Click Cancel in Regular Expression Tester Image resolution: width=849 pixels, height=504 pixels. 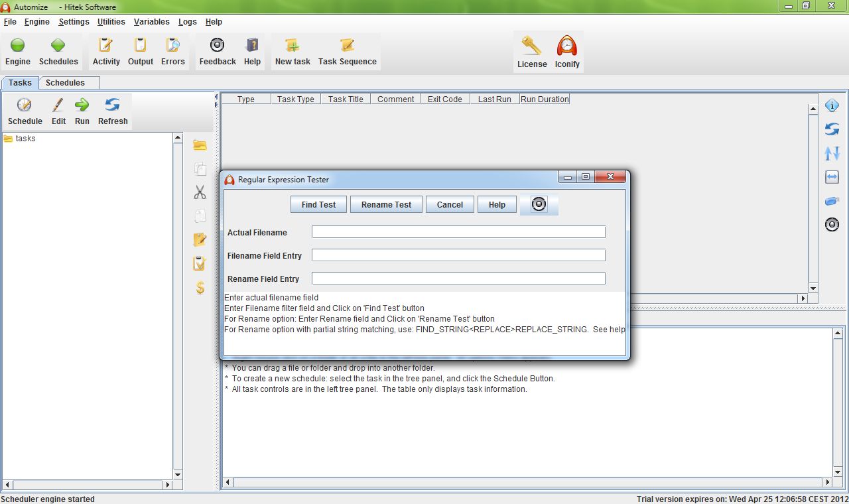pyautogui.click(x=450, y=204)
